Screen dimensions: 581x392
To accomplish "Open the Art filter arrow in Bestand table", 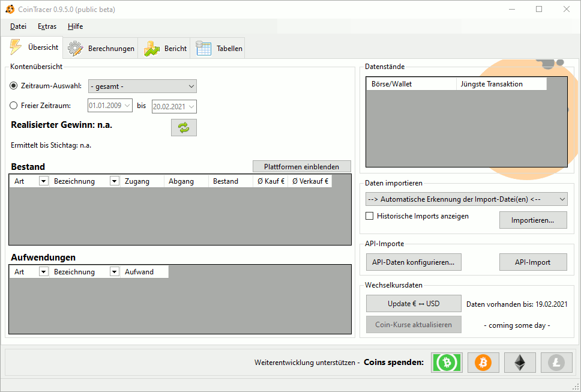I will click(x=44, y=181).
